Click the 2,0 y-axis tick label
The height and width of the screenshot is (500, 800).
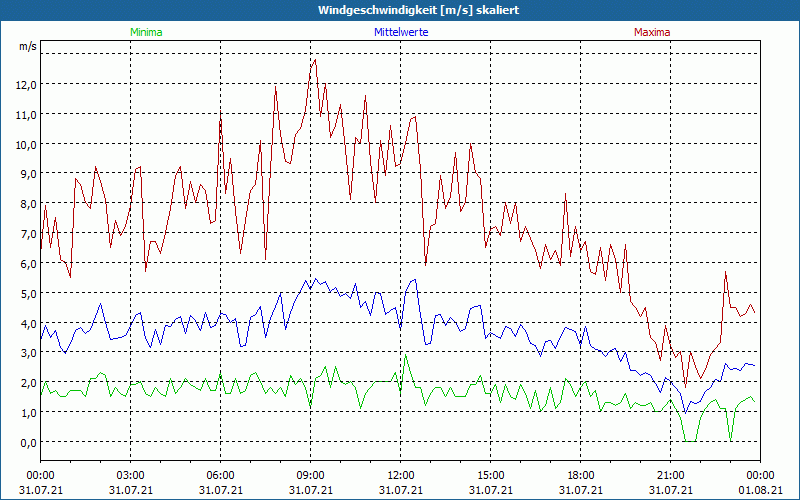point(28,383)
